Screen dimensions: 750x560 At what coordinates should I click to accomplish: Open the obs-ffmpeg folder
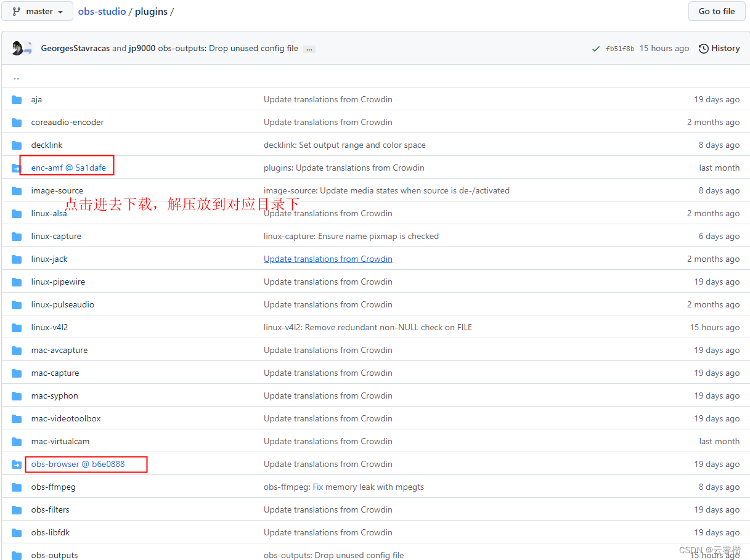pyautogui.click(x=54, y=487)
